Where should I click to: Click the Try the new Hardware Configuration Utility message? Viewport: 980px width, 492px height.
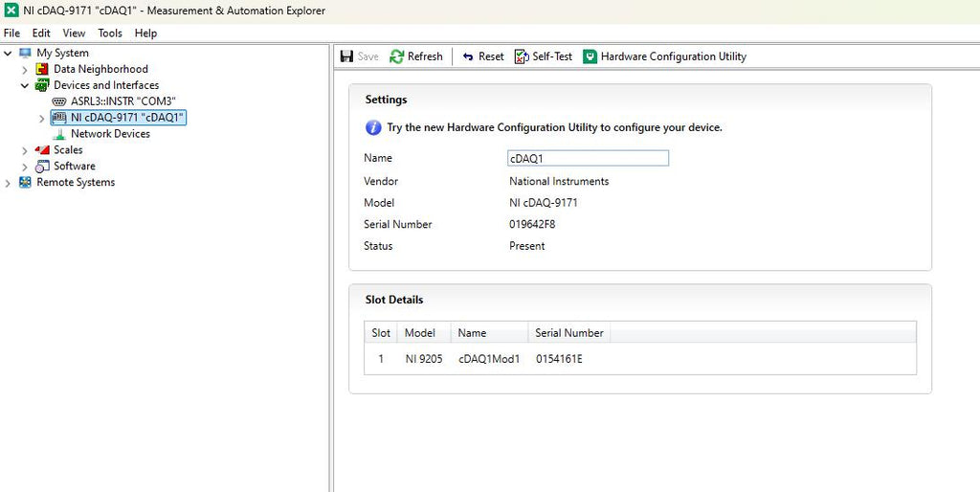pos(554,127)
